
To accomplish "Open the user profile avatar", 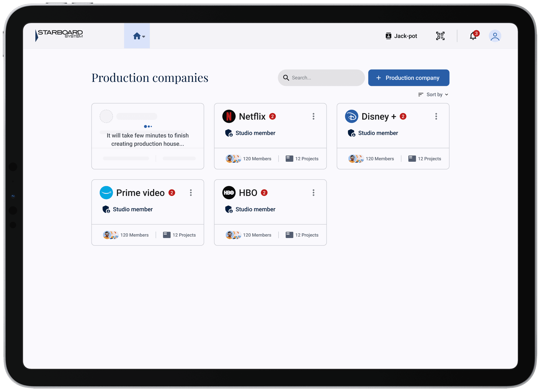I will click(495, 36).
